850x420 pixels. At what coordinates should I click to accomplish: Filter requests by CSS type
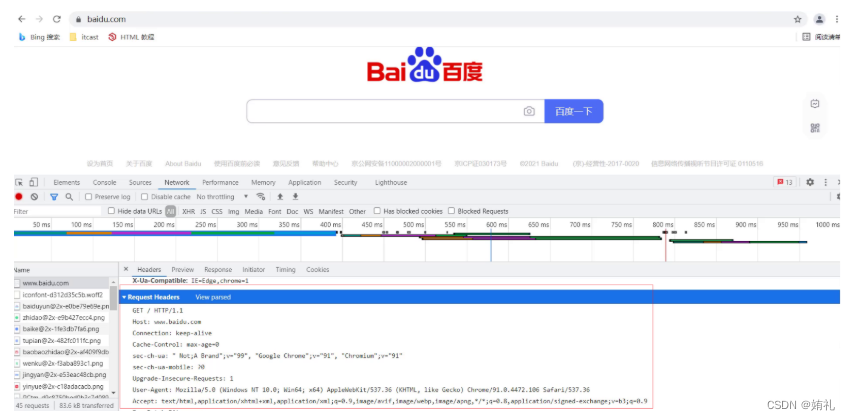click(x=217, y=211)
